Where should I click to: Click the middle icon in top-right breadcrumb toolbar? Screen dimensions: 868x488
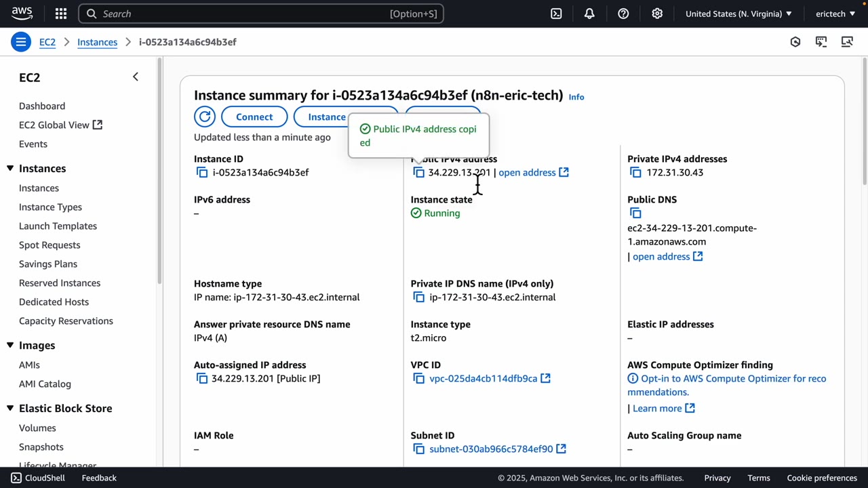click(x=821, y=42)
